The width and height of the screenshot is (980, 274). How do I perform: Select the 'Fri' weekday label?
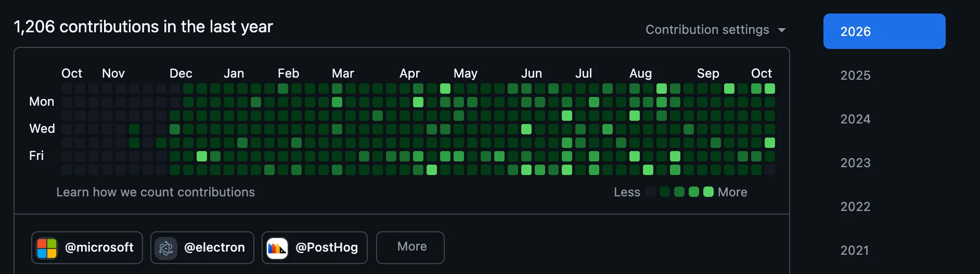pos(36,156)
